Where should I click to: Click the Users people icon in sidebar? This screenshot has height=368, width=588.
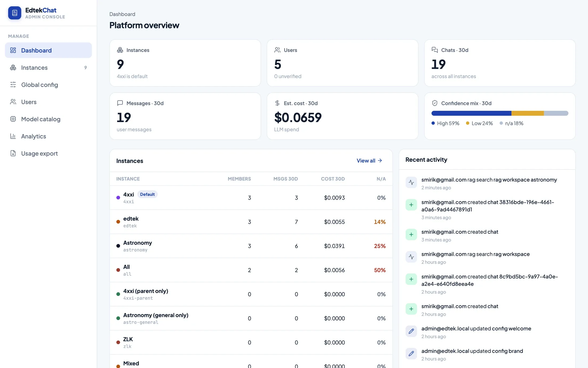click(13, 102)
